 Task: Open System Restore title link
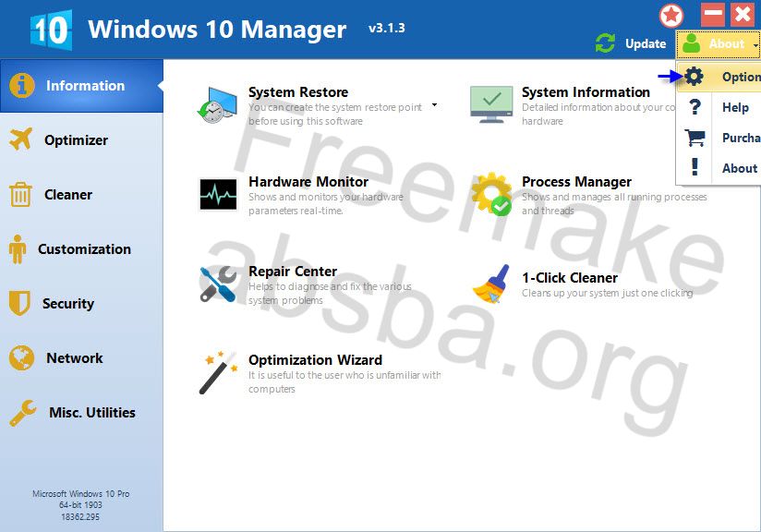(298, 92)
